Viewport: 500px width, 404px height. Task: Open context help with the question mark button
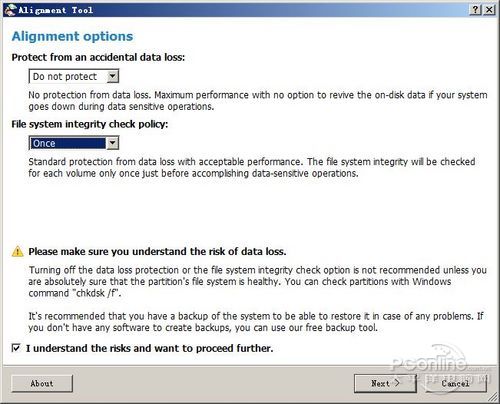pyautogui.click(x=475, y=10)
